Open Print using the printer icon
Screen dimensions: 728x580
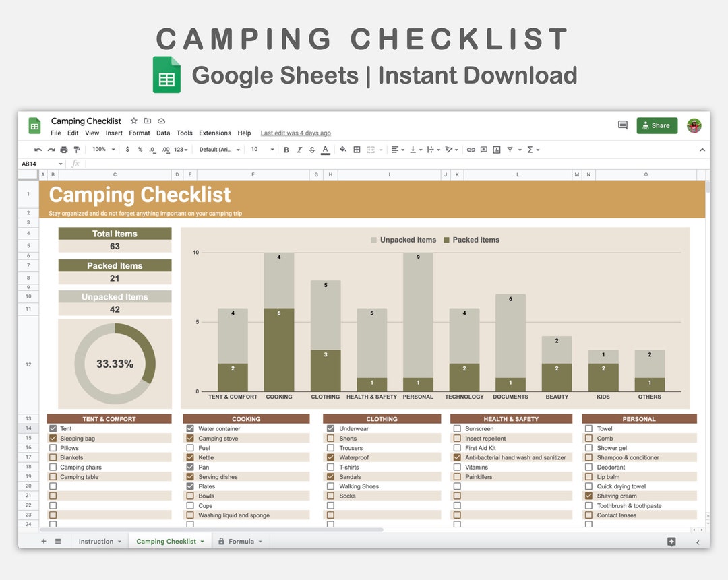63,149
